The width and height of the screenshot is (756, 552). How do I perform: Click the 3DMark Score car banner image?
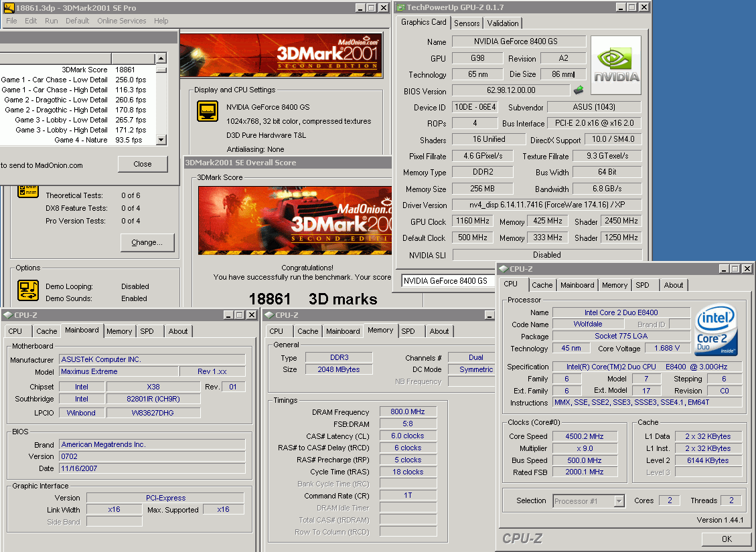tap(295, 220)
